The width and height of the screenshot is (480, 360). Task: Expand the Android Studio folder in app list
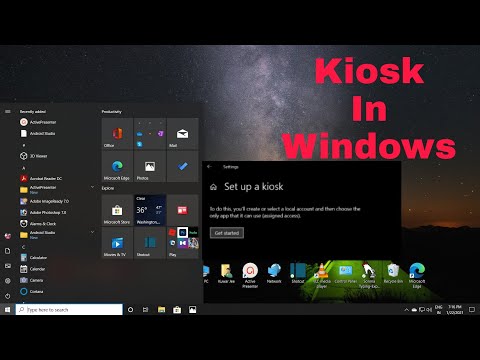[x=92, y=232]
